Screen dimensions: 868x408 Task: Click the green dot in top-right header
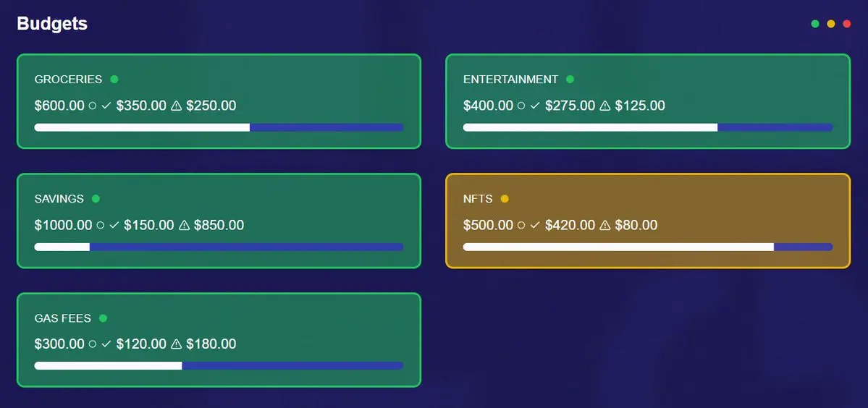pos(815,24)
